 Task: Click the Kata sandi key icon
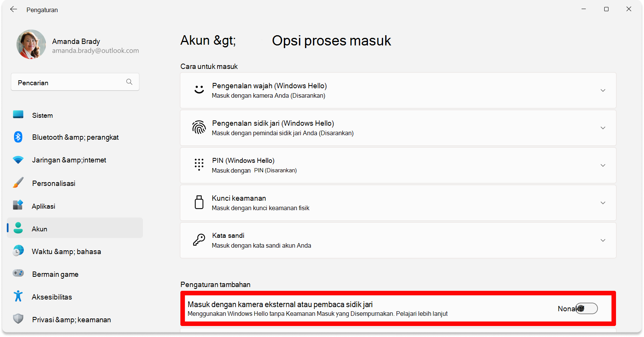pos(199,240)
